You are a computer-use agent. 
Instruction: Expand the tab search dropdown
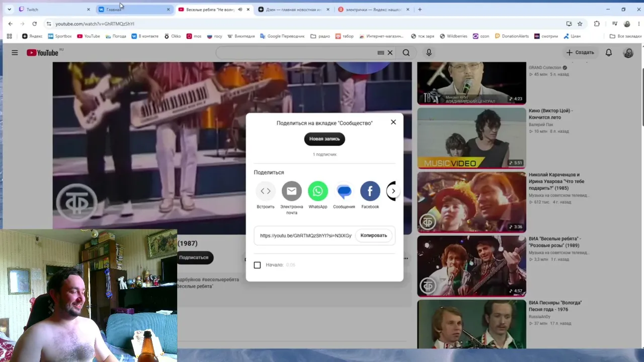[x=9, y=10]
